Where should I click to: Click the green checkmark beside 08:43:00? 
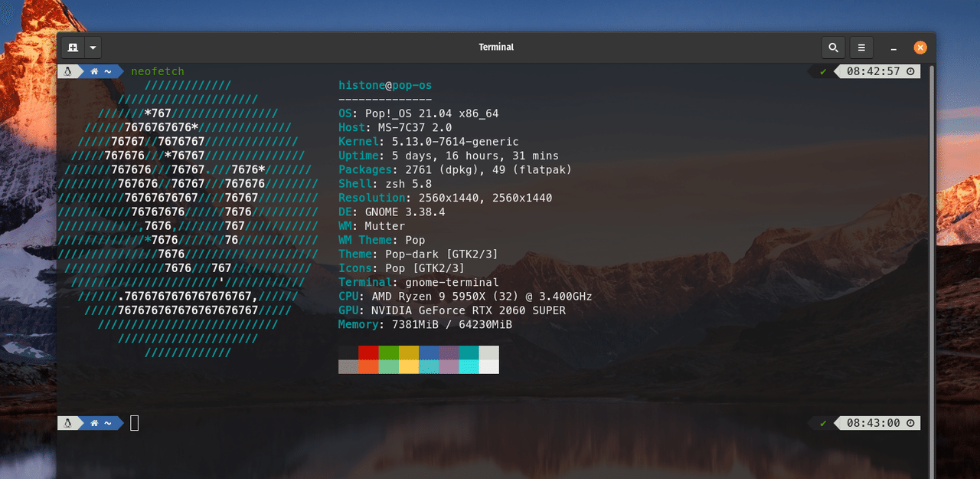pos(823,423)
